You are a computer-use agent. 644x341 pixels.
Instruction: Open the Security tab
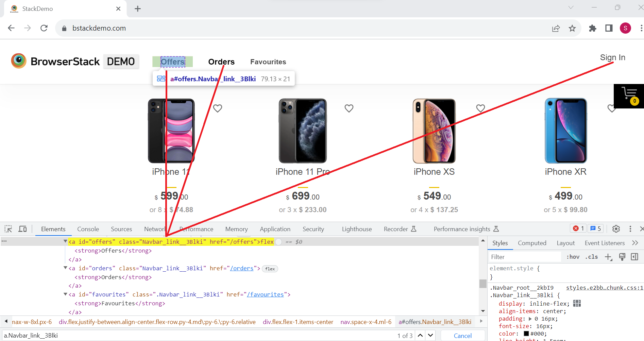[313, 229]
